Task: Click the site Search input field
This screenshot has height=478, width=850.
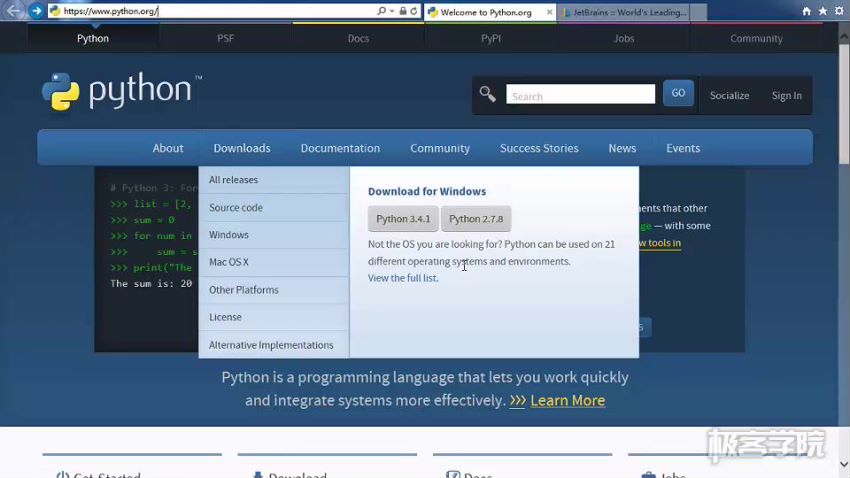Action: (581, 94)
